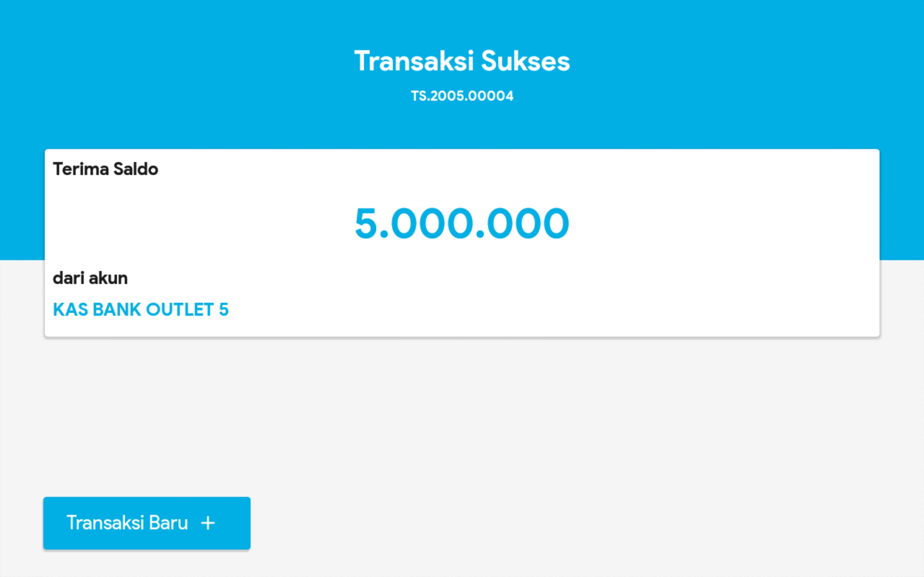Click the word Terima in the card
Screen dimensions: 924x577
click(80, 169)
